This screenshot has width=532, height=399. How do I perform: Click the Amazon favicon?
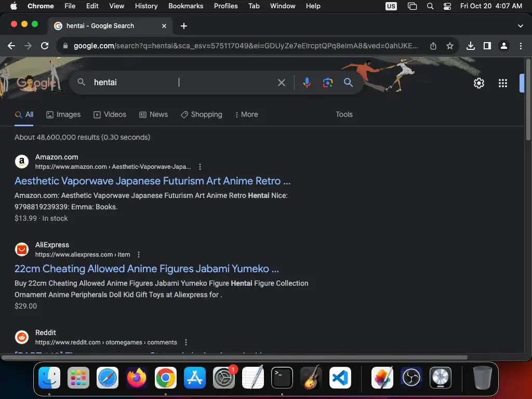click(22, 162)
